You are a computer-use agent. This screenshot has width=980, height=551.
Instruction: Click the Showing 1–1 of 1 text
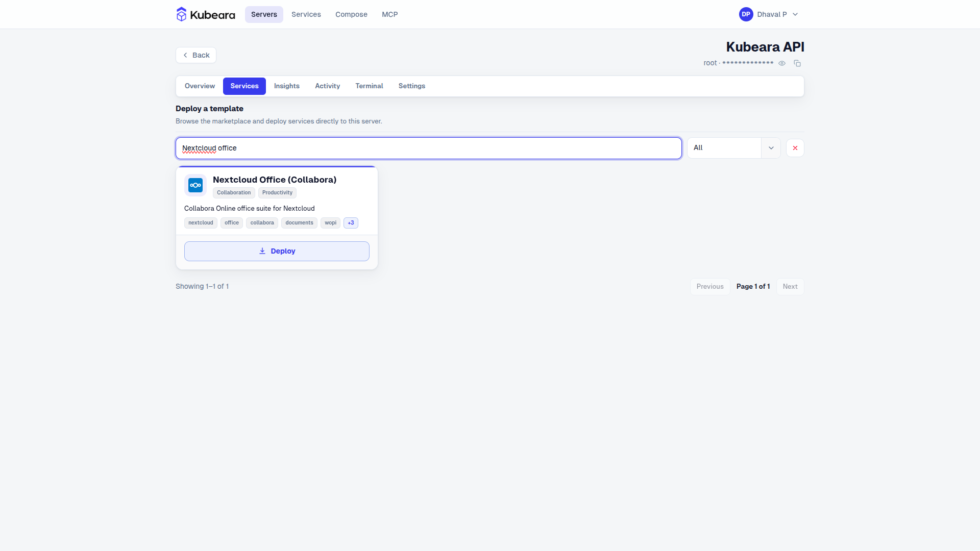[x=202, y=286]
